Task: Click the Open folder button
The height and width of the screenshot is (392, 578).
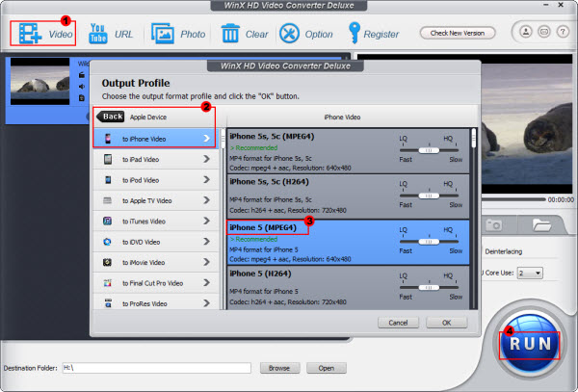Action: pos(327,368)
